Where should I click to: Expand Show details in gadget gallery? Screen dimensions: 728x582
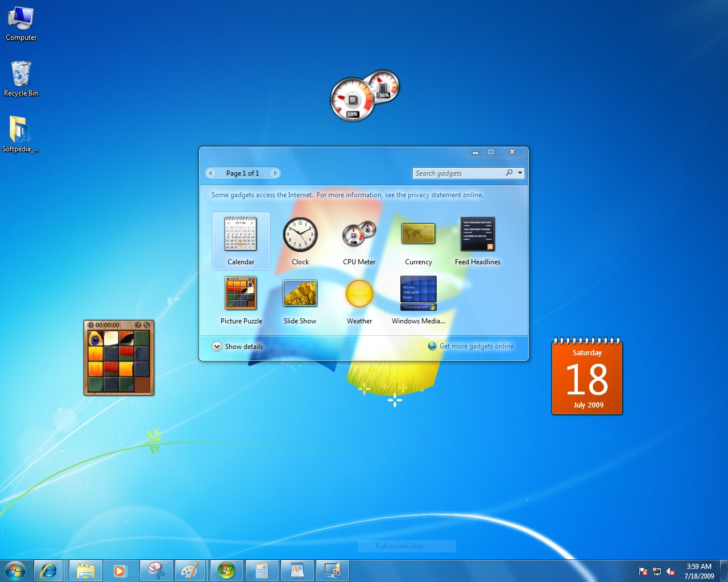238,346
